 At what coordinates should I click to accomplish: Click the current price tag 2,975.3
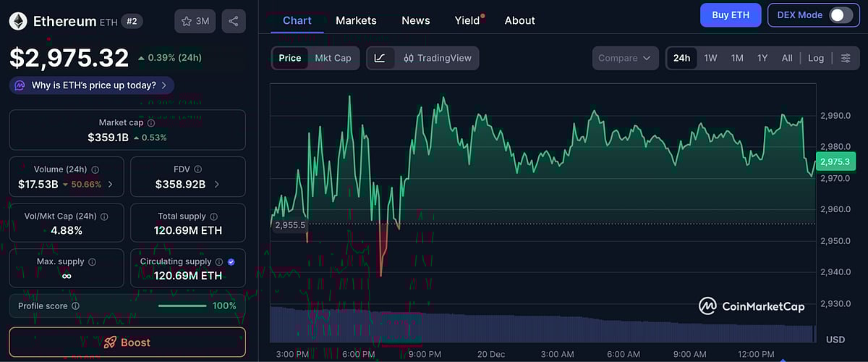[835, 162]
